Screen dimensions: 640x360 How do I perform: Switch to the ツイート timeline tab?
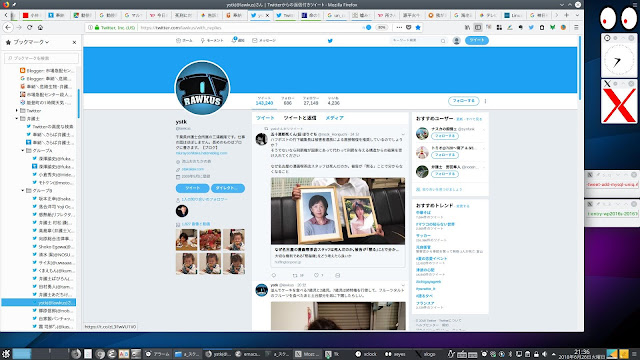point(265,118)
